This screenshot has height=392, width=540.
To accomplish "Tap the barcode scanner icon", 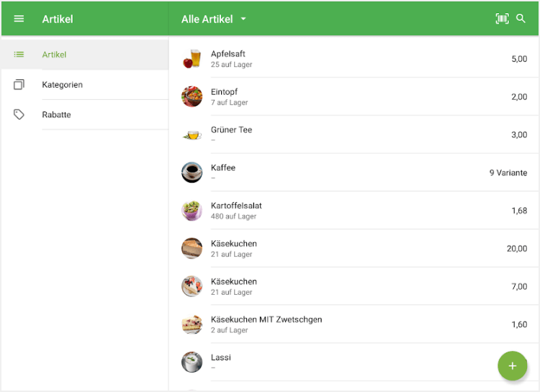I will [x=502, y=19].
